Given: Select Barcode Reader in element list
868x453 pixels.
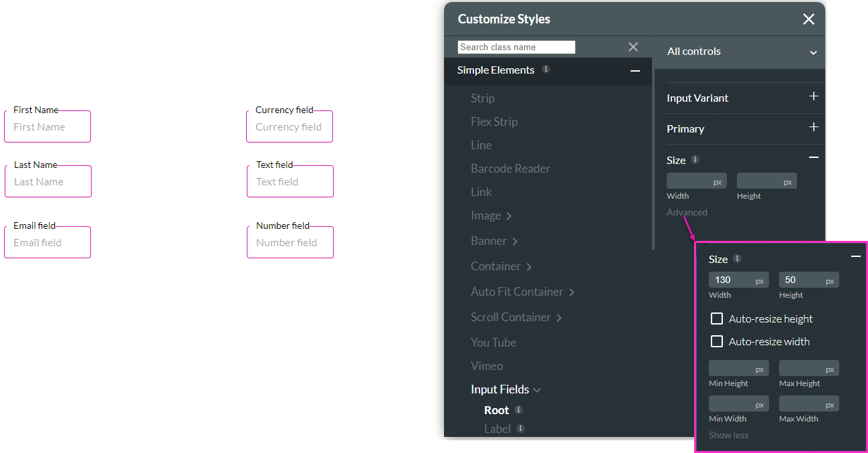Looking at the screenshot, I should pos(510,169).
